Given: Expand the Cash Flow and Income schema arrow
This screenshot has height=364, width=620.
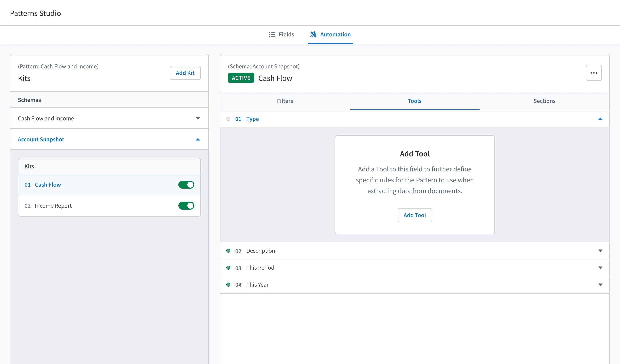Looking at the screenshot, I should point(198,118).
